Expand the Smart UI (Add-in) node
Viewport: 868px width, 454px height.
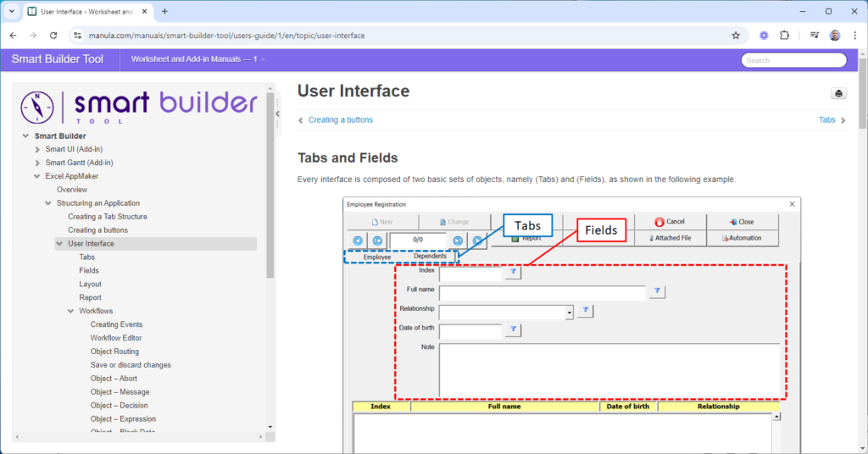pyautogui.click(x=37, y=149)
